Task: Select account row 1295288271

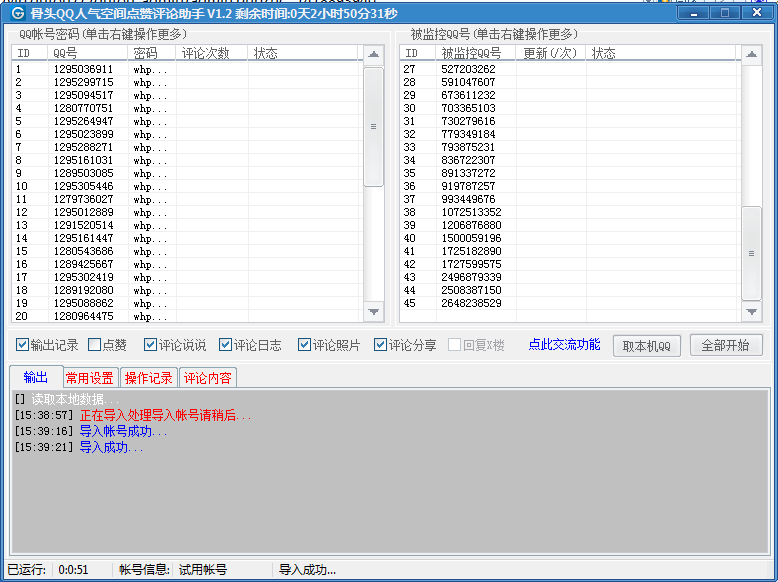Action: [x=187, y=147]
